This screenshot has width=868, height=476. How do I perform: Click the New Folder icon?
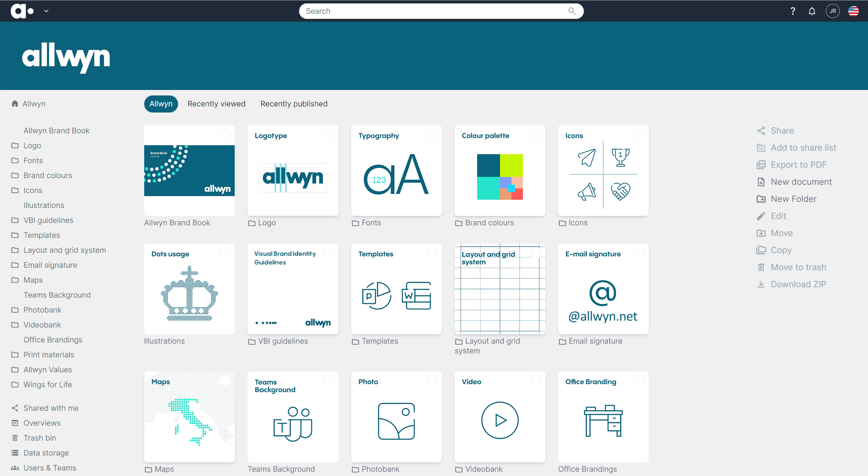[x=761, y=199]
